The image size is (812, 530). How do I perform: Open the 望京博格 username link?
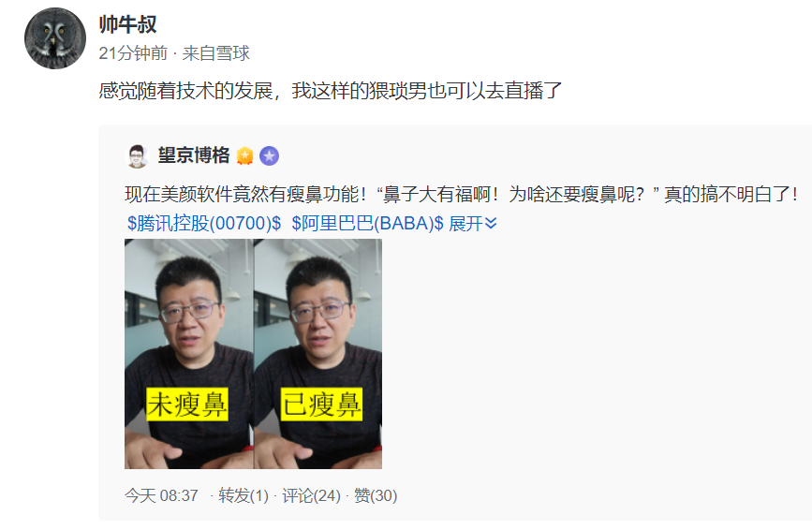pos(194,155)
